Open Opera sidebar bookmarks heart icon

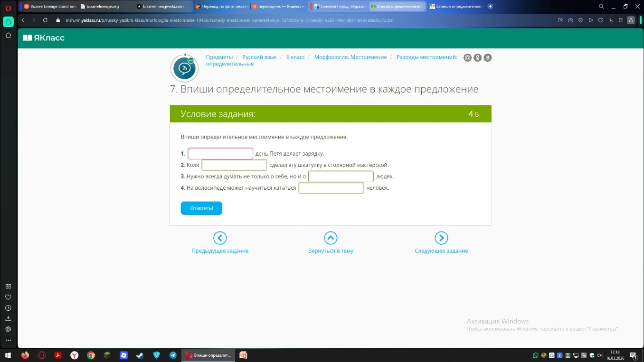8,297
